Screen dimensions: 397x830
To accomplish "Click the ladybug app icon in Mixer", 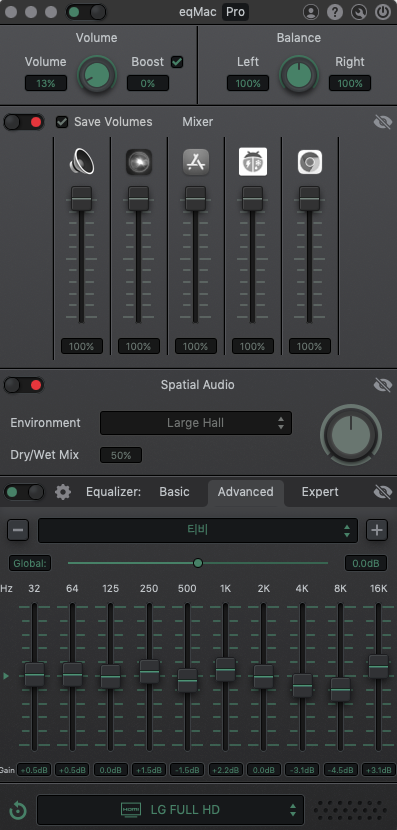I will [252, 161].
